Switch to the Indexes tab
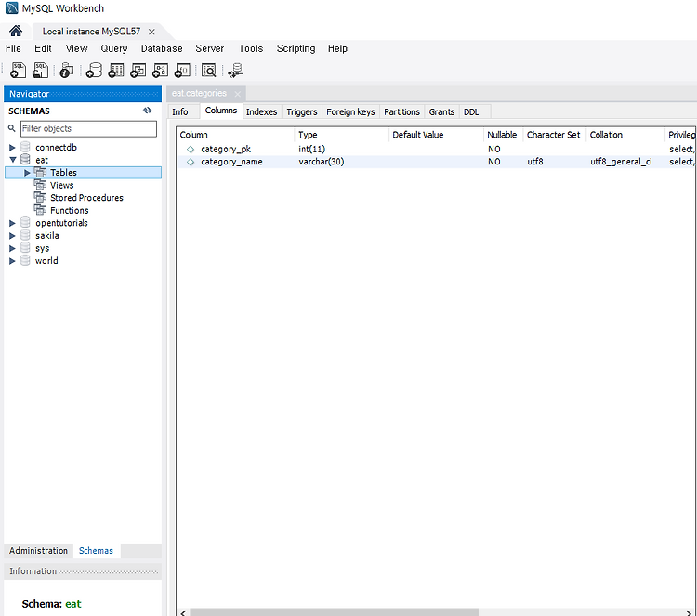The height and width of the screenshot is (616, 697). [x=262, y=112]
